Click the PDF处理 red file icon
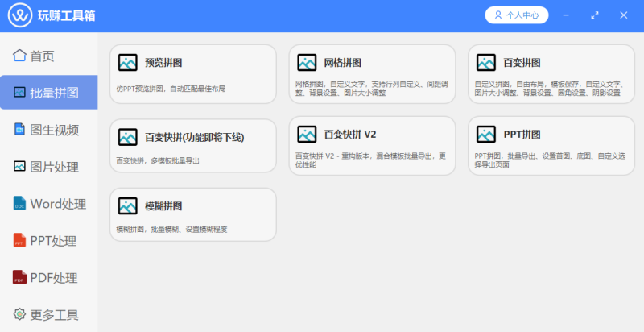This screenshot has height=332, width=644. (x=19, y=277)
